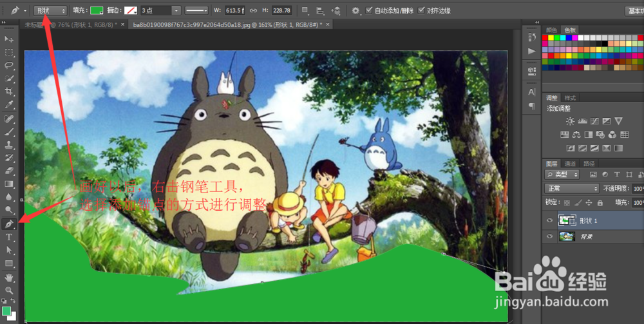Open the 填充 fill color dropdown
The image size is (644, 324).
(97, 10)
